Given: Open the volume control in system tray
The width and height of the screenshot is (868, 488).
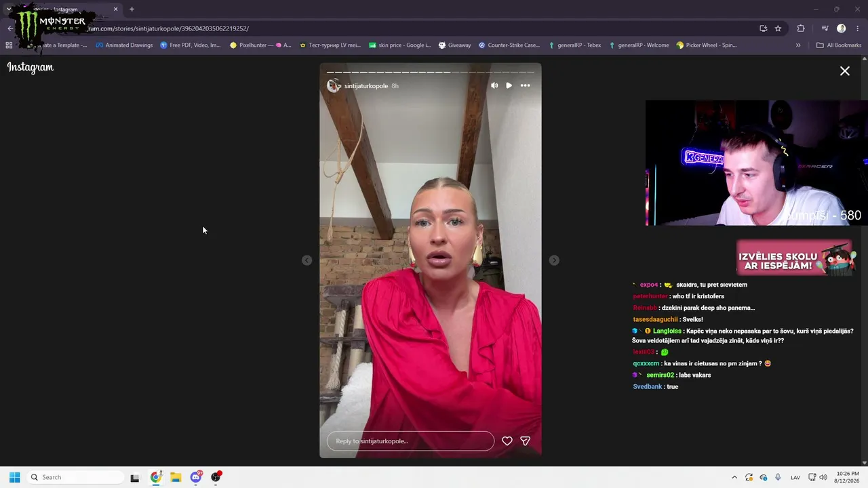Looking at the screenshot, I should click(x=823, y=477).
